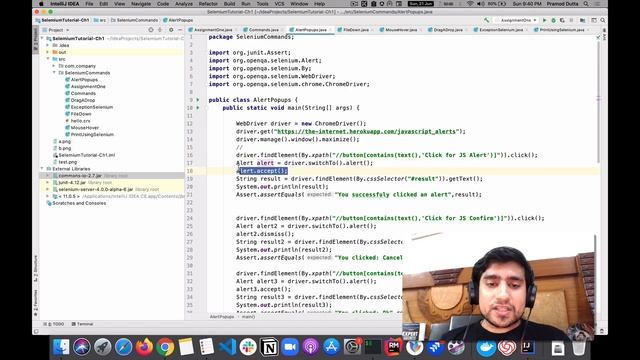Click the locate/scroll from source target icon
The width and height of the screenshot is (640, 360).
(x=151, y=30)
